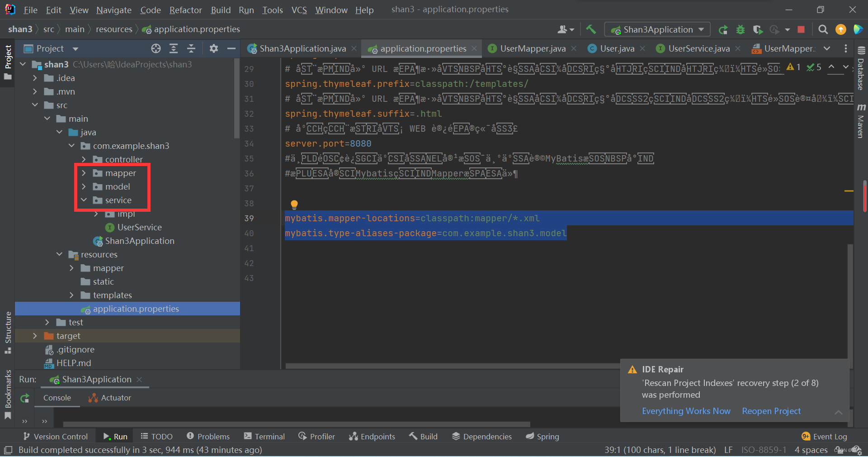The height and width of the screenshot is (457, 868).
Task: Select opened file locate target icon
Action: point(156,48)
